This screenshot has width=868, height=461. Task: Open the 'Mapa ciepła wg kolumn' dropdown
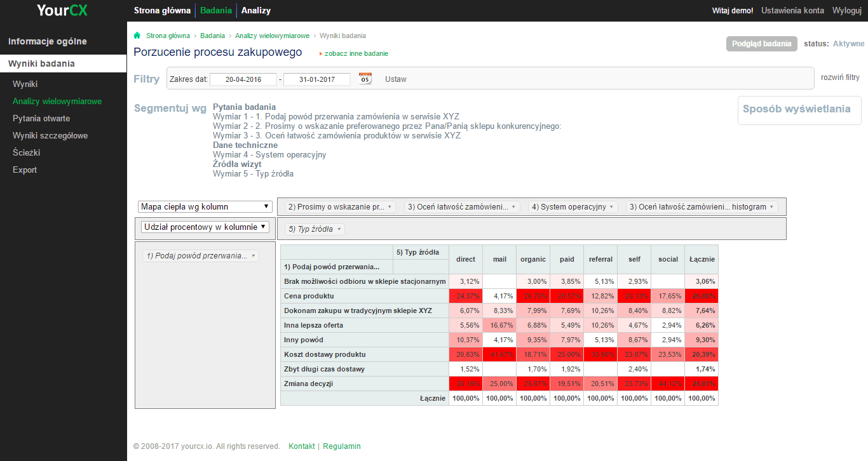click(205, 206)
